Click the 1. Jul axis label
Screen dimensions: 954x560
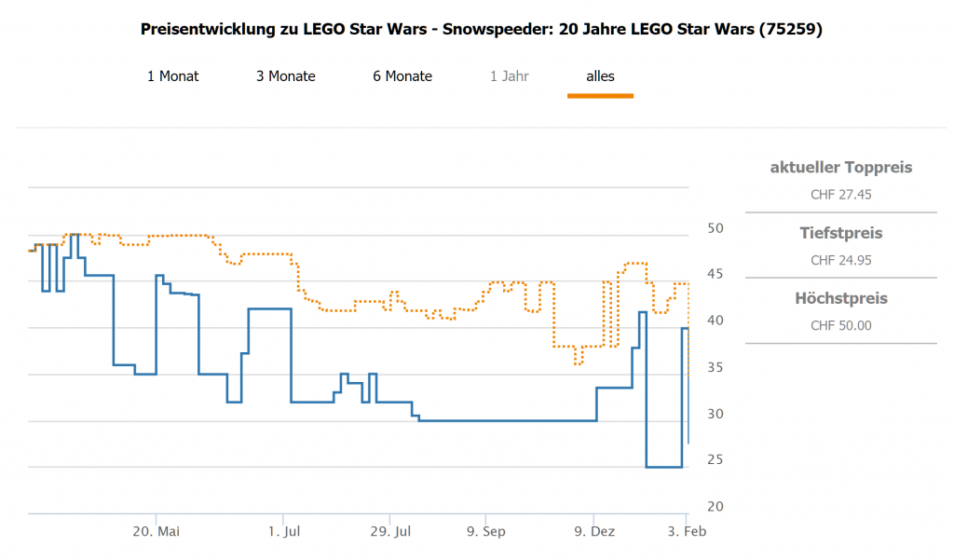tap(285, 532)
